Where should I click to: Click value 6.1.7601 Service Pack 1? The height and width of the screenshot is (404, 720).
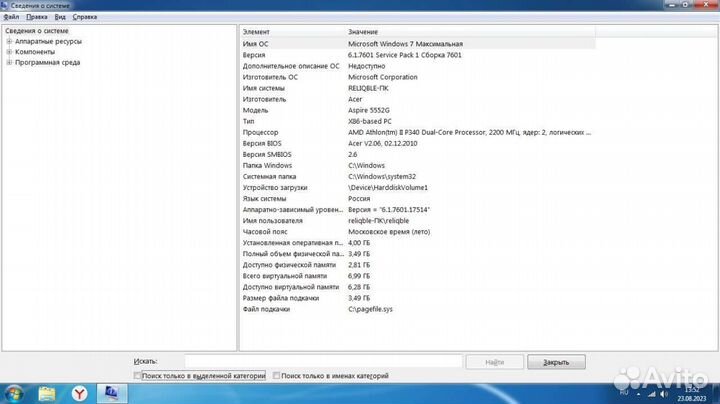click(x=405, y=55)
